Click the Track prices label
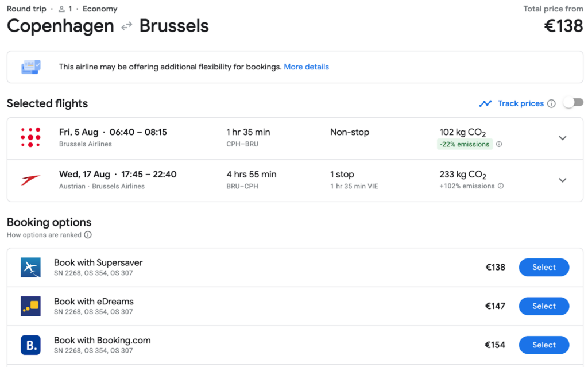Image resolution: width=588 pixels, height=367 pixels. pos(520,104)
